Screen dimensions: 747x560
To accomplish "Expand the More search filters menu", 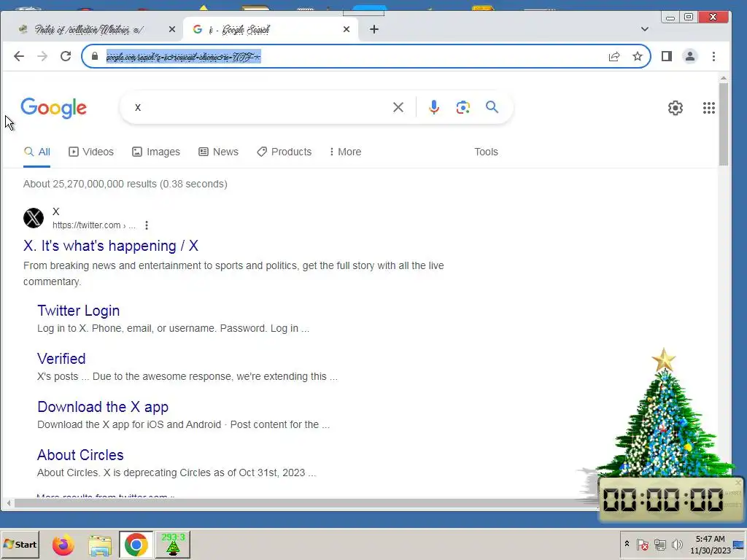I will coord(345,152).
